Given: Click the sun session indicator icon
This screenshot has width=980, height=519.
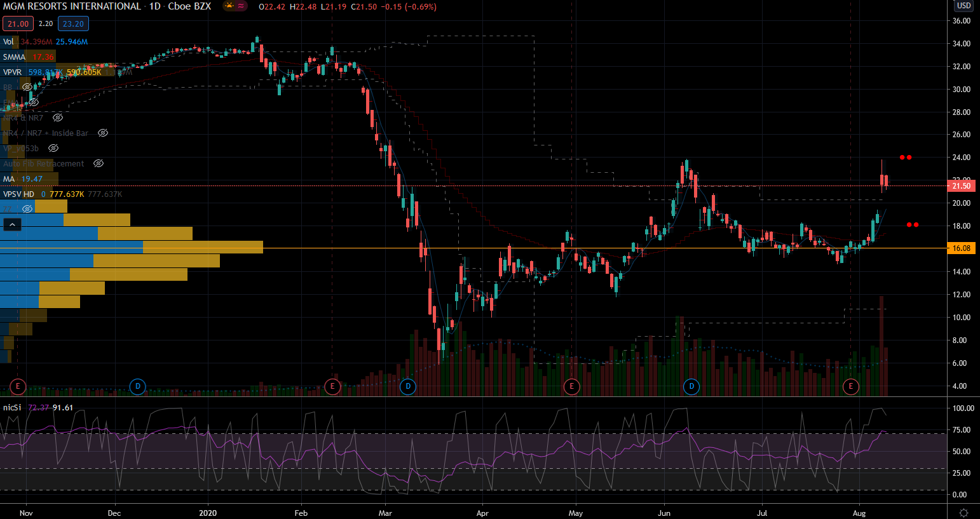Looking at the screenshot, I should tap(229, 6).
